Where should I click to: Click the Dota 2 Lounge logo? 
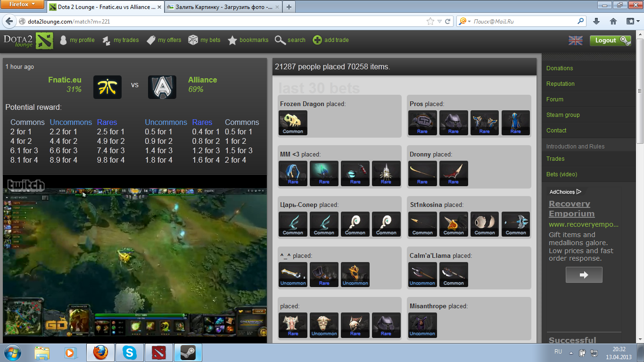coord(29,41)
